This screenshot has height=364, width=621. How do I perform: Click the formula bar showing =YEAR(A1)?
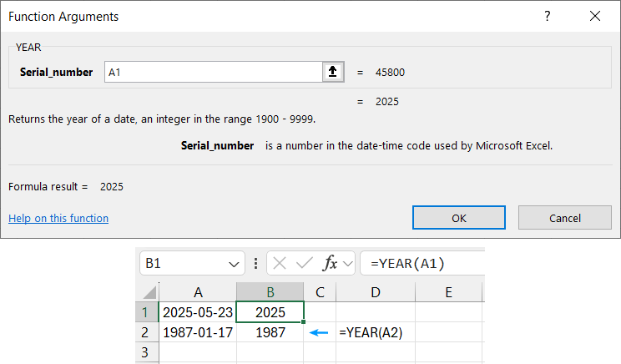tap(422, 263)
